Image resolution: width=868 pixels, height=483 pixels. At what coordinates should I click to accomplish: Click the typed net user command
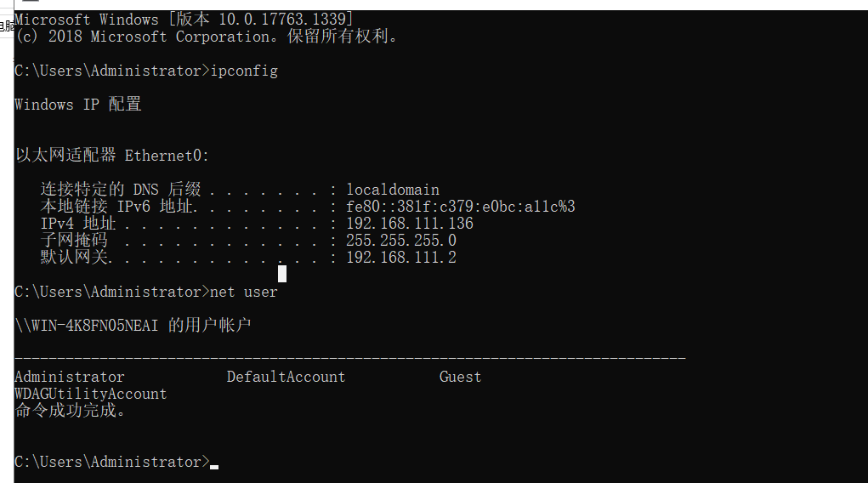pyautogui.click(x=244, y=292)
